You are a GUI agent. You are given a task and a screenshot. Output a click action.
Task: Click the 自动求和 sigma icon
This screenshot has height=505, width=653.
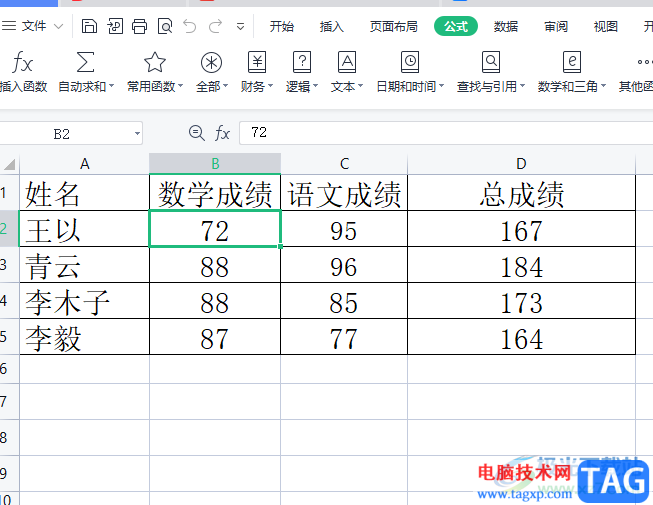85,62
